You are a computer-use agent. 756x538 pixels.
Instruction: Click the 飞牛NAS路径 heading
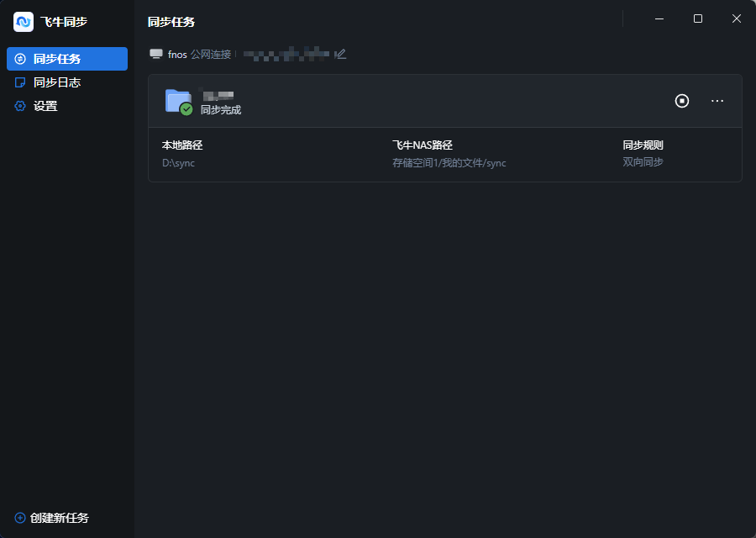(x=423, y=145)
